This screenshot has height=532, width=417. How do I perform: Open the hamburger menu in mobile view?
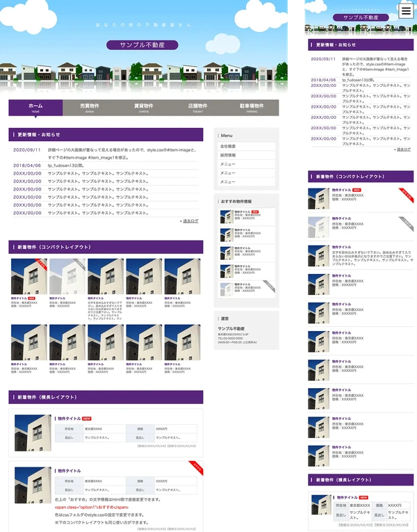point(406,10)
